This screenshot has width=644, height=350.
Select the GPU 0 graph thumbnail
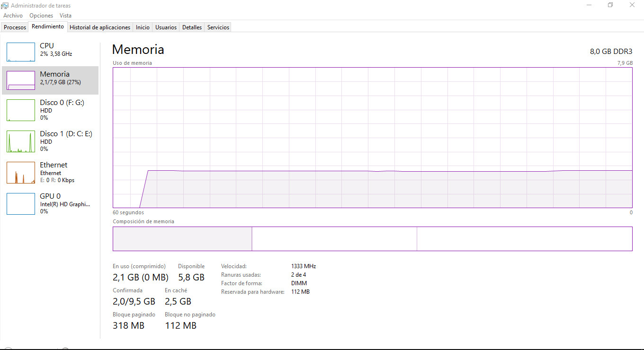(x=21, y=204)
